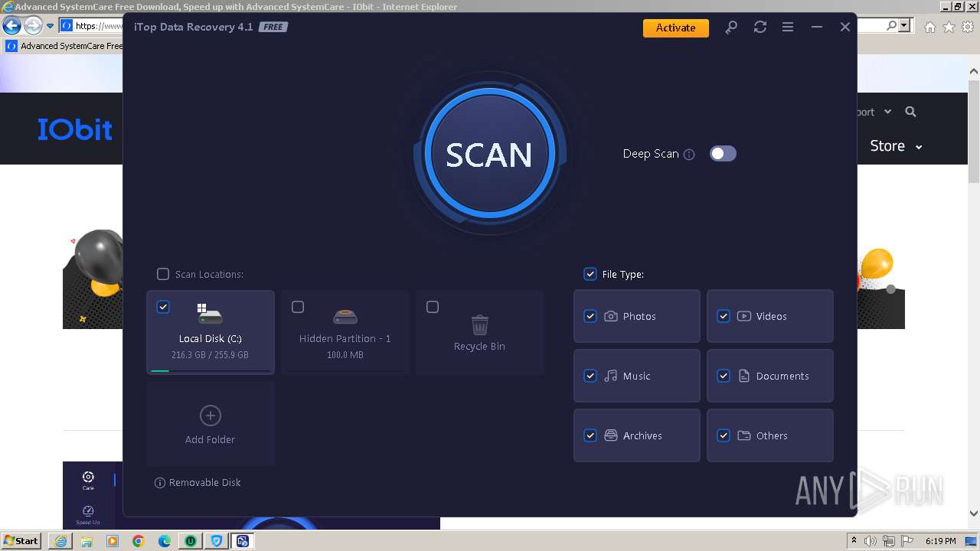
Task: Uncheck the File Type select-all checkbox
Action: [x=590, y=274]
